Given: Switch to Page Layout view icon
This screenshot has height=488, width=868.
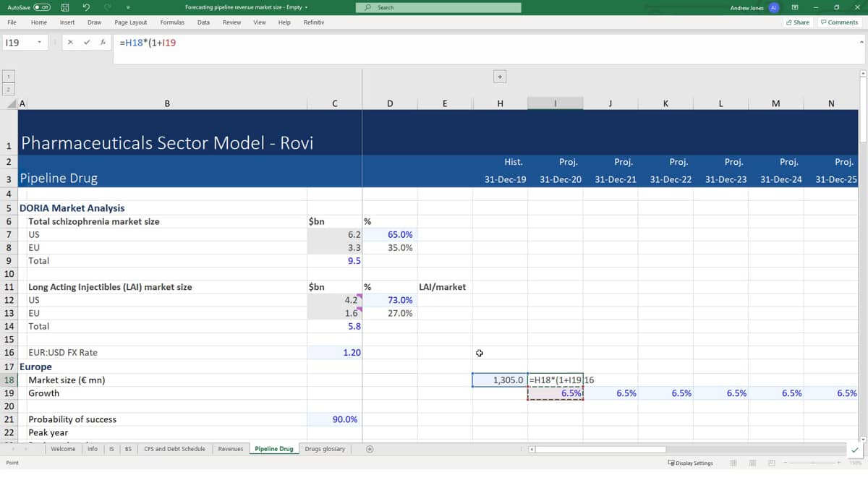Looking at the screenshot, I should (752, 463).
